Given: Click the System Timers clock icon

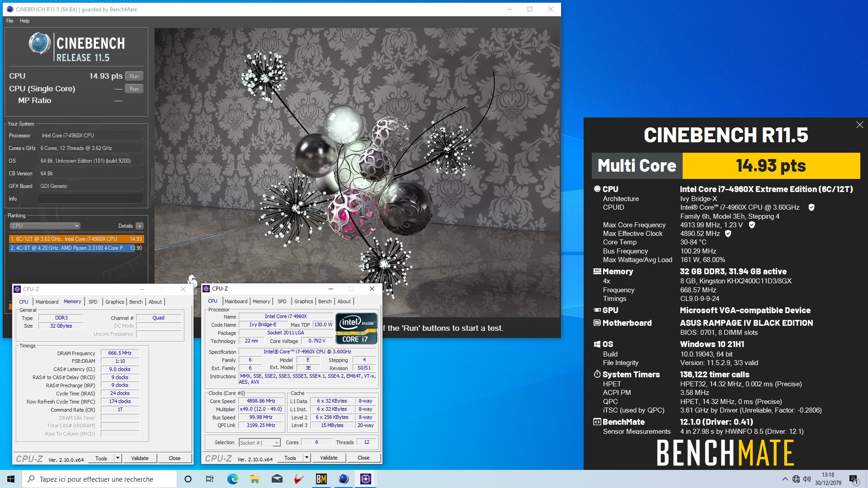Looking at the screenshot, I should tap(597, 375).
